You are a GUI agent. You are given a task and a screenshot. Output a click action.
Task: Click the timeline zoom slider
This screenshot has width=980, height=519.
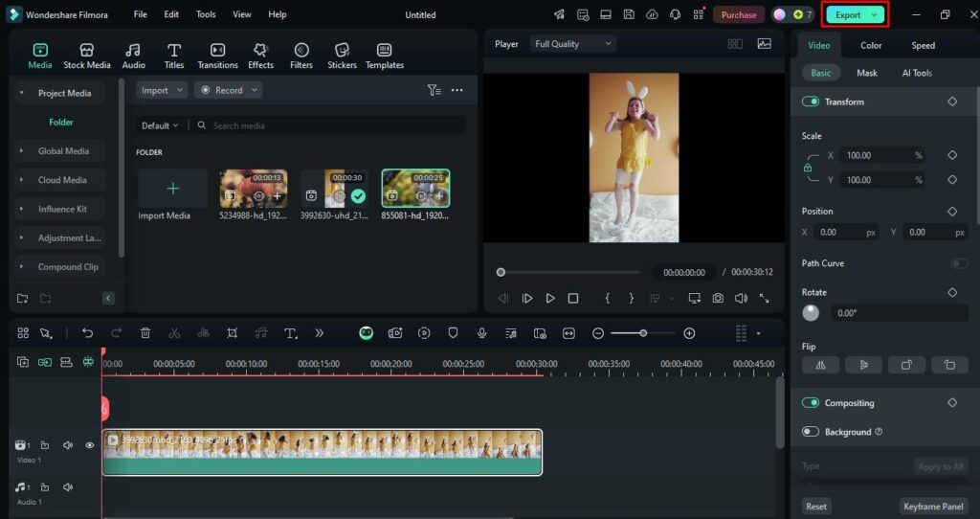coord(643,333)
